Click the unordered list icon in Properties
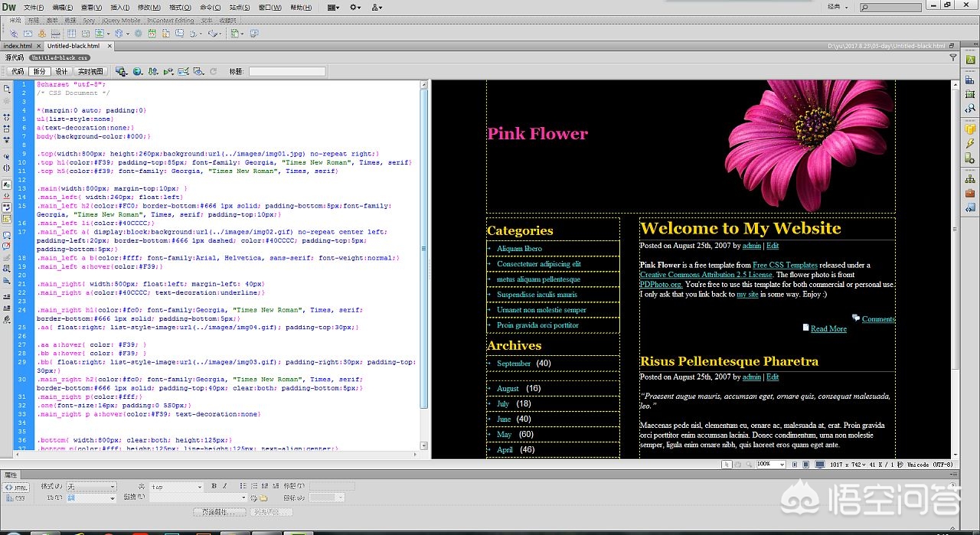The image size is (980, 535). tap(243, 486)
